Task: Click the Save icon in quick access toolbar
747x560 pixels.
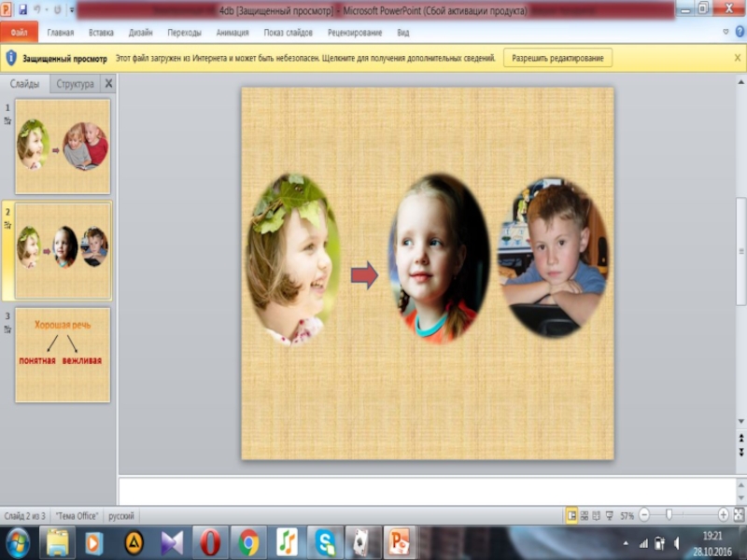Action: (23, 9)
